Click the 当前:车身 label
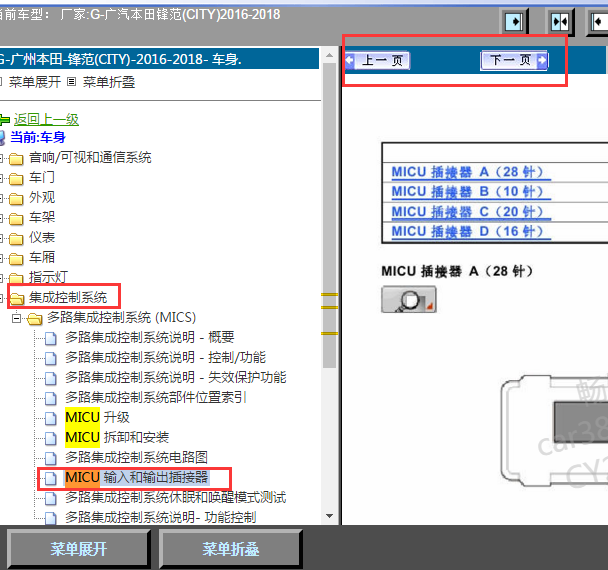608x570 pixels. pos(38,137)
